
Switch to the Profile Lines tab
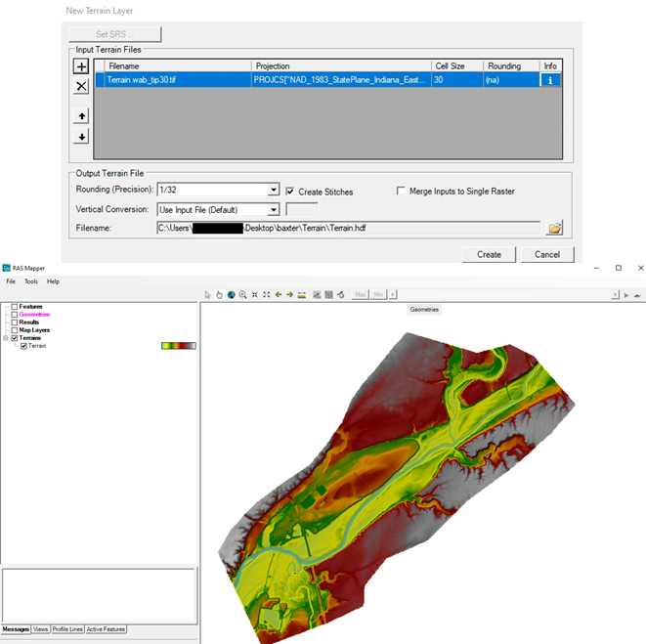click(x=67, y=629)
